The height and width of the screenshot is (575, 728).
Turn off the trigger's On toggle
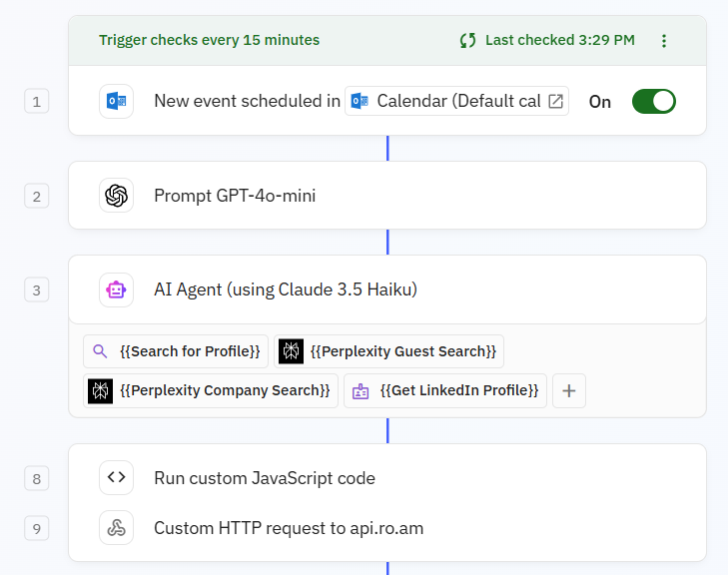pos(654,101)
